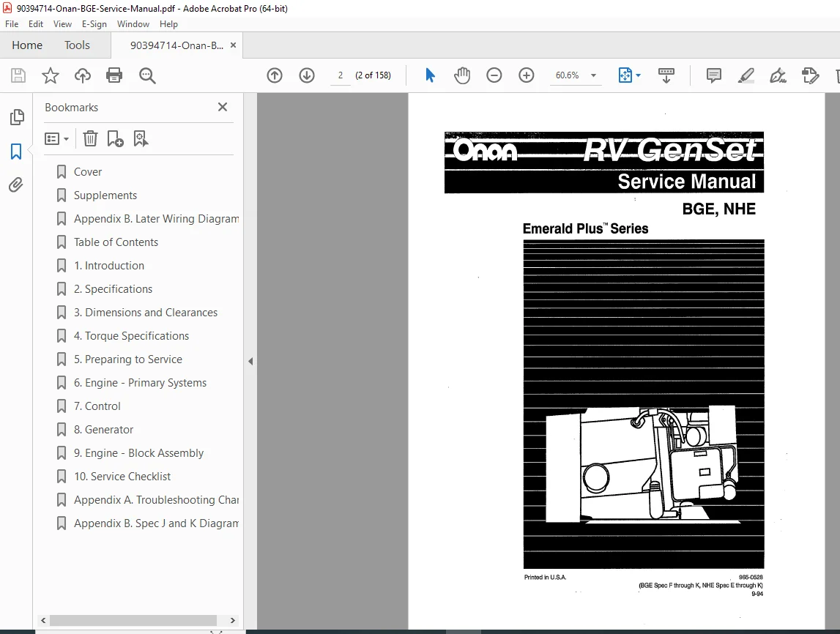
Task: Open fit page options dropdown arrow
Action: tap(638, 75)
